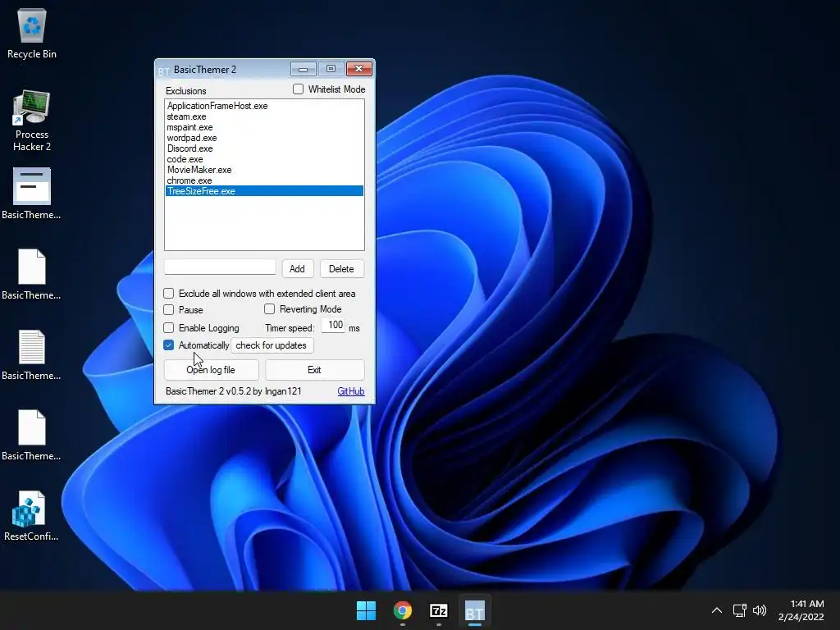
Task: Select mspaint.exe in the exclusions list
Action: pyautogui.click(x=264, y=127)
